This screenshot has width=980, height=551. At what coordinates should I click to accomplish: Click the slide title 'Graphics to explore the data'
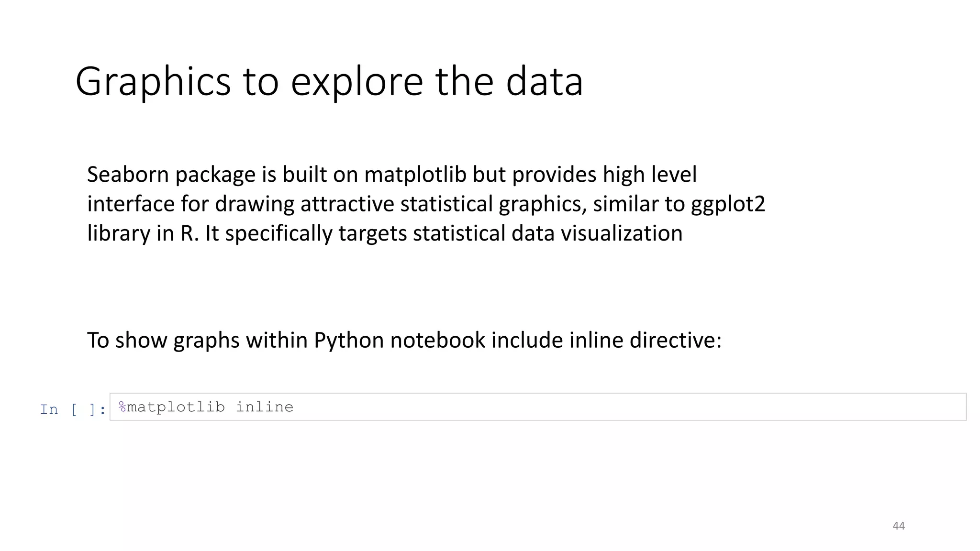[x=329, y=81]
